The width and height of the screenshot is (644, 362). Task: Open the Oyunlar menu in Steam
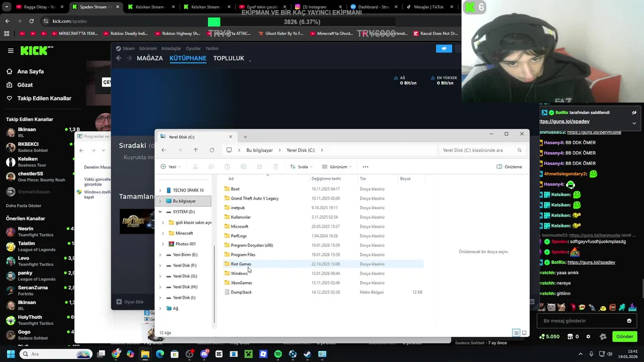point(193,49)
